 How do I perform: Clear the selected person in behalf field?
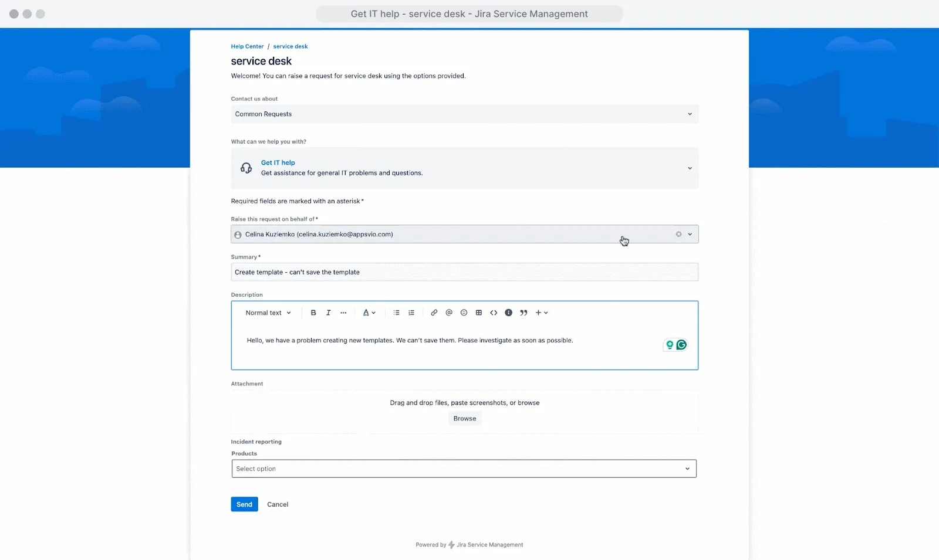pos(677,234)
